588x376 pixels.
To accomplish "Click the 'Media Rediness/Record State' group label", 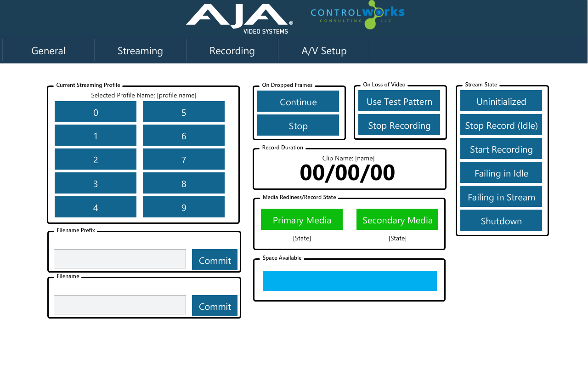I will click(x=300, y=197).
